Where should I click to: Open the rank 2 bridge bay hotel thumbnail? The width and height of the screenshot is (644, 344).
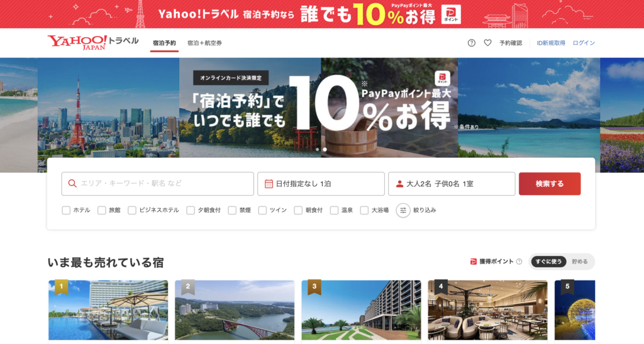click(x=235, y=310)
